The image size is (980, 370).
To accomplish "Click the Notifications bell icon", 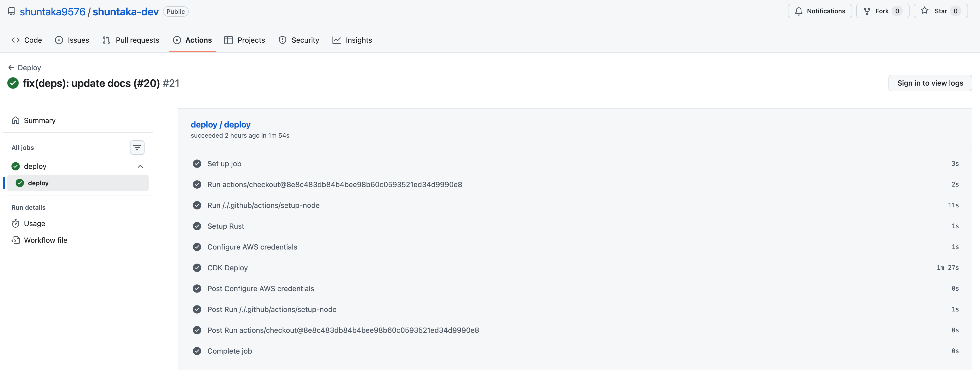I will coord(799,11).
